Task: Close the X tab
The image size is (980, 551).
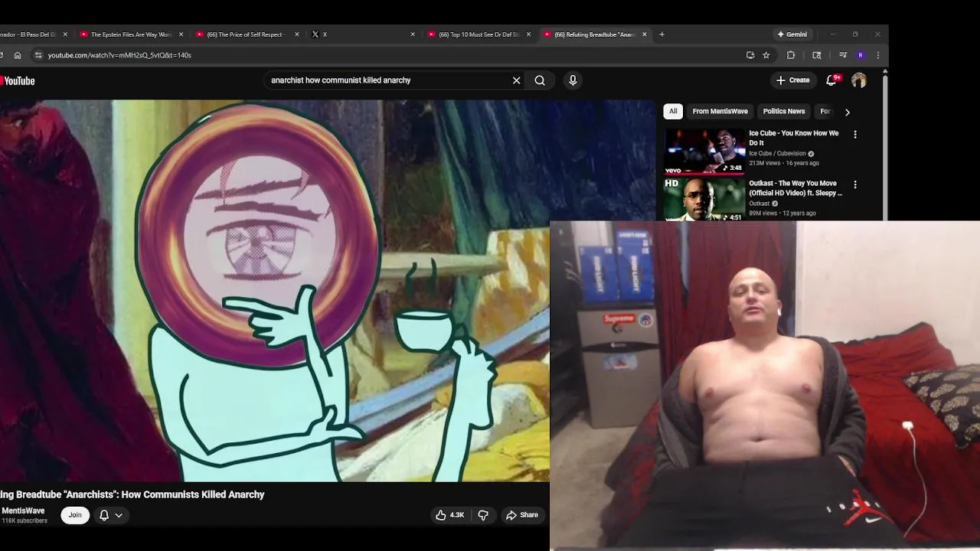Action: pyautogui.click(x=413, y=34)
